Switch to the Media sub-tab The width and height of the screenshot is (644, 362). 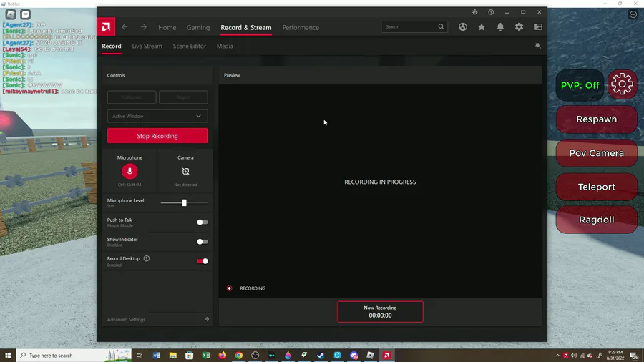(225, 46)
